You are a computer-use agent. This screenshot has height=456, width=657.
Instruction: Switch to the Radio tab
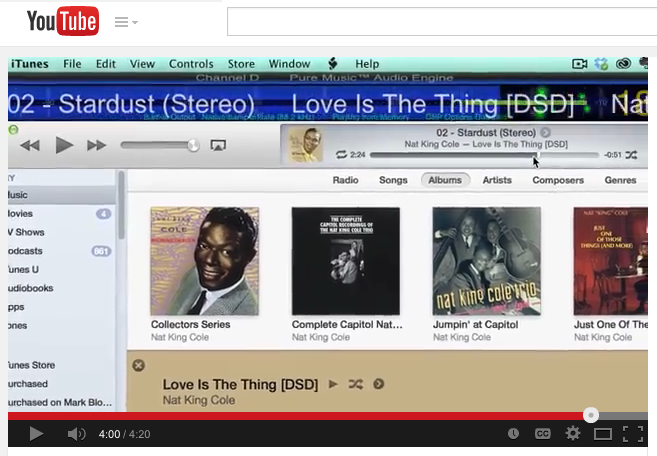pos(345,180)
